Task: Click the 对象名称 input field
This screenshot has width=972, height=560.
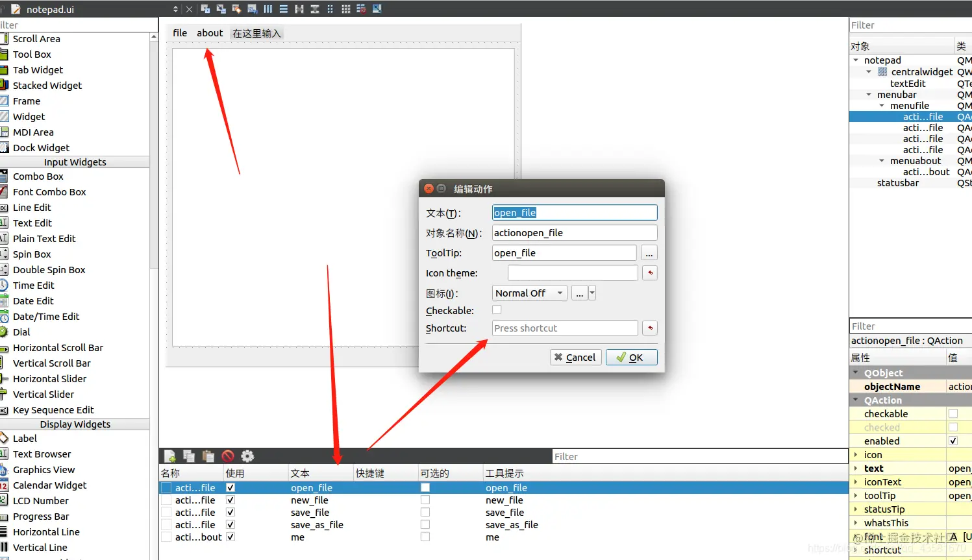Action: [575, 233]
